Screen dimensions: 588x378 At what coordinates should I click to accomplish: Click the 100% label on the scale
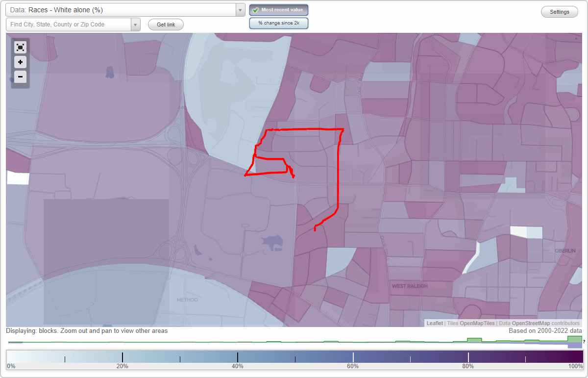[575, 366]
